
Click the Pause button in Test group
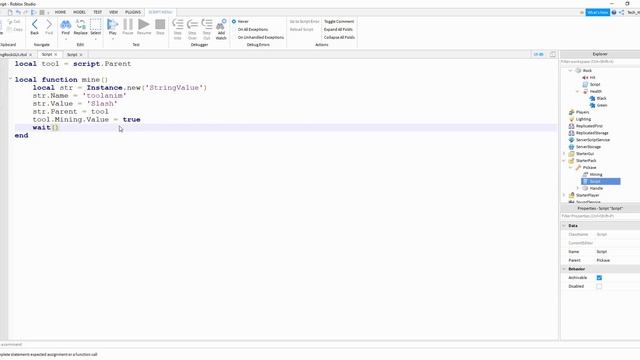coord(128,27)
